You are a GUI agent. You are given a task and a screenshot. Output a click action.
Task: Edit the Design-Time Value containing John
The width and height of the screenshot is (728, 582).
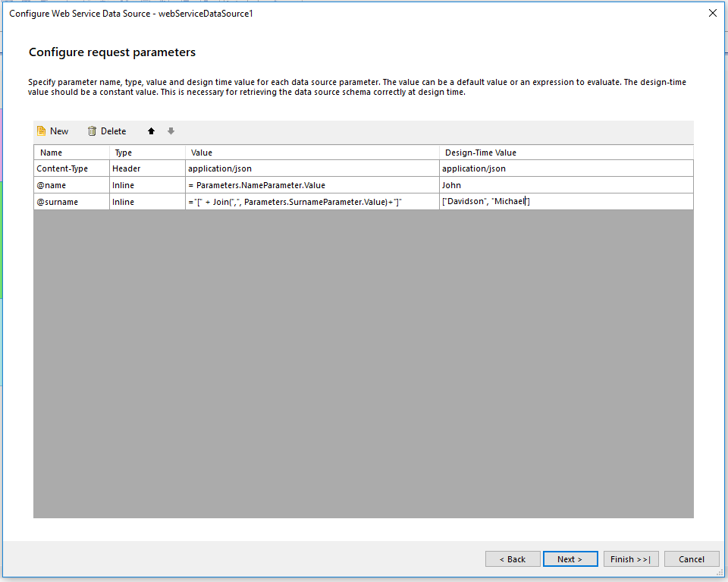click(x=531, y=184)
